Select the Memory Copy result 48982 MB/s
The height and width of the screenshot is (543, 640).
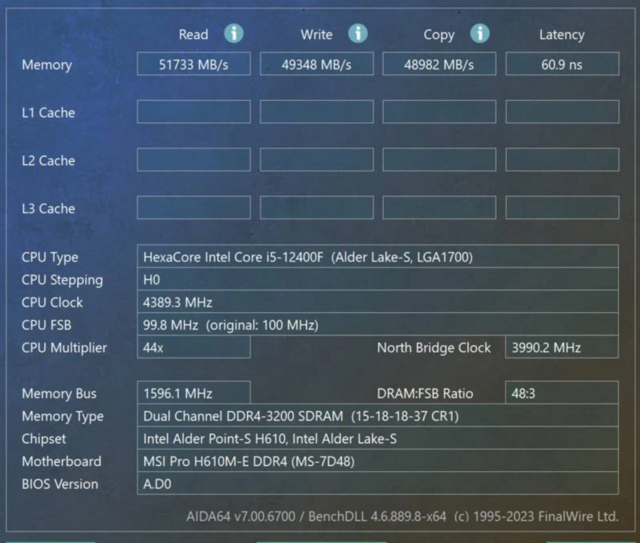pos(439,65)
